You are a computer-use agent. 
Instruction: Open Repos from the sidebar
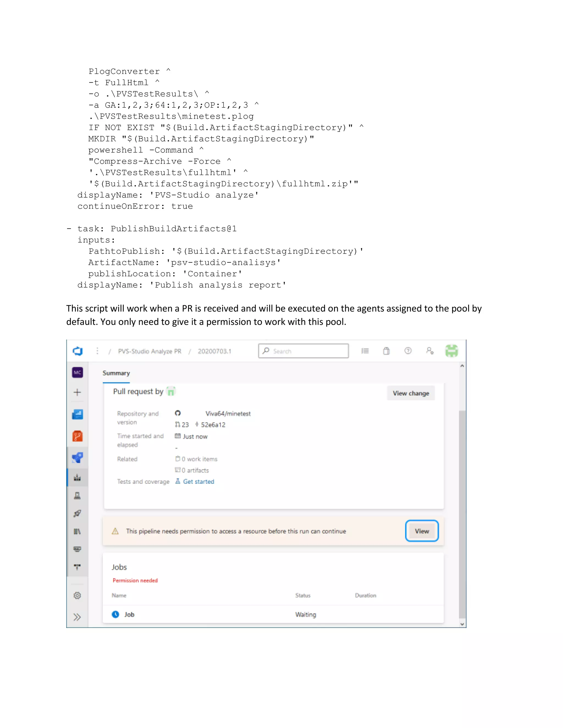click(x=77, y=436)
